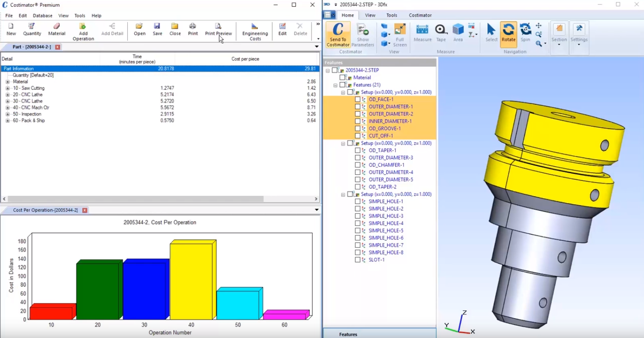Viewport: 644px width, 338px height.
Task: Expand the 10 - Saw Cutting operation
Action: click(x=8, y=88)
